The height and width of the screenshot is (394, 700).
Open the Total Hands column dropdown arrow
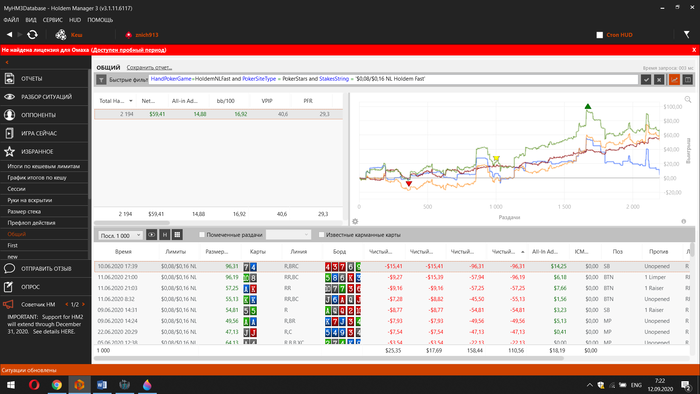click(131, 101)
